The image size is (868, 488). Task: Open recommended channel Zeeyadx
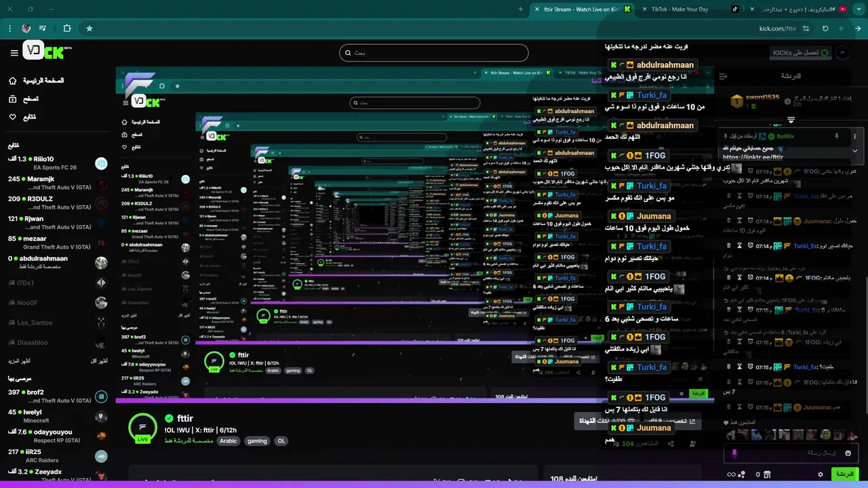pos(58,475)
